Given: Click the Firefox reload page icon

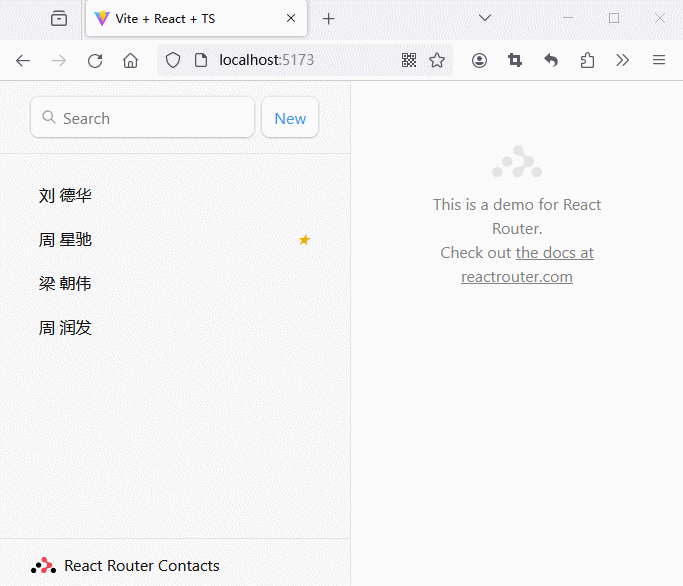Looking at the screenshot, I should tap(95, 60).
